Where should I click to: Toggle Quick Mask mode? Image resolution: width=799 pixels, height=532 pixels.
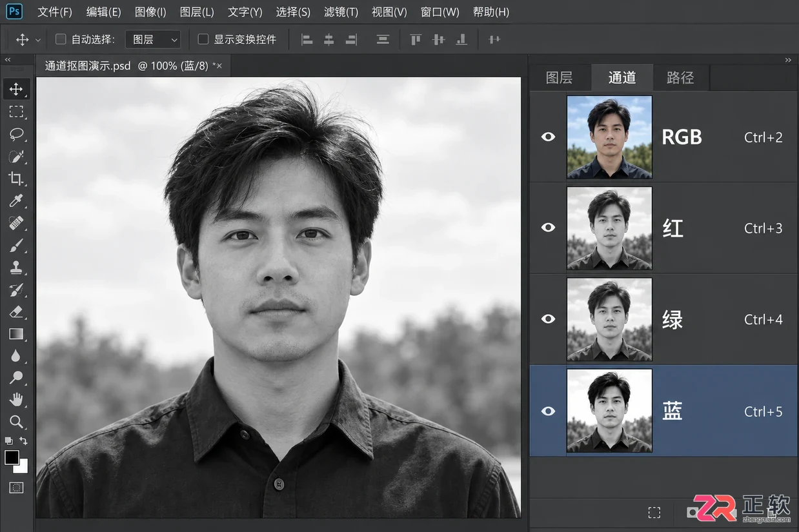point(17,488)
